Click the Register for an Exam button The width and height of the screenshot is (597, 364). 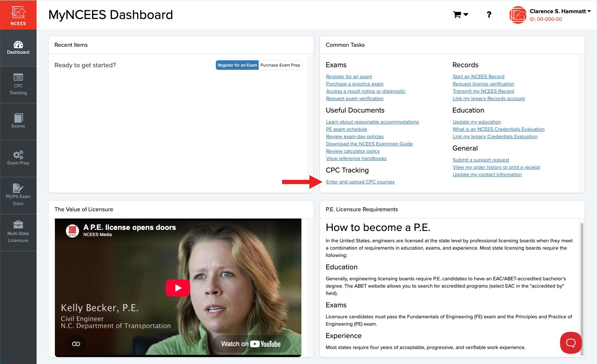pos(237,65)
